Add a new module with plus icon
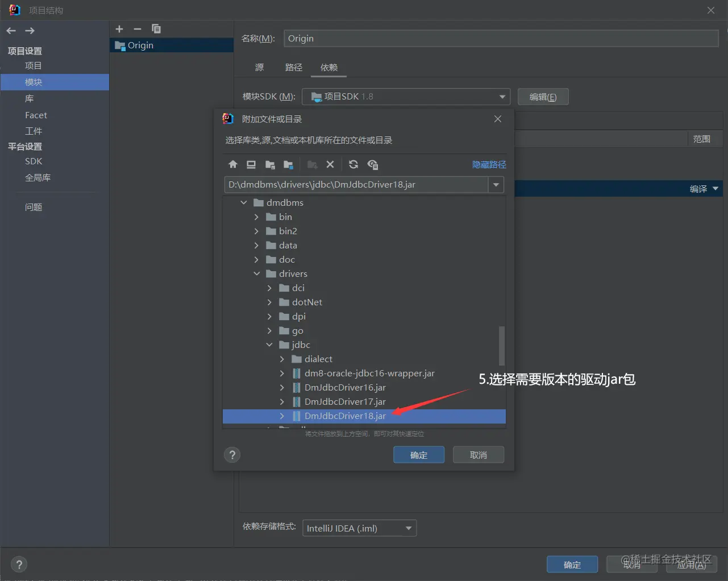728x581 pixels. (x=119, y=29)
